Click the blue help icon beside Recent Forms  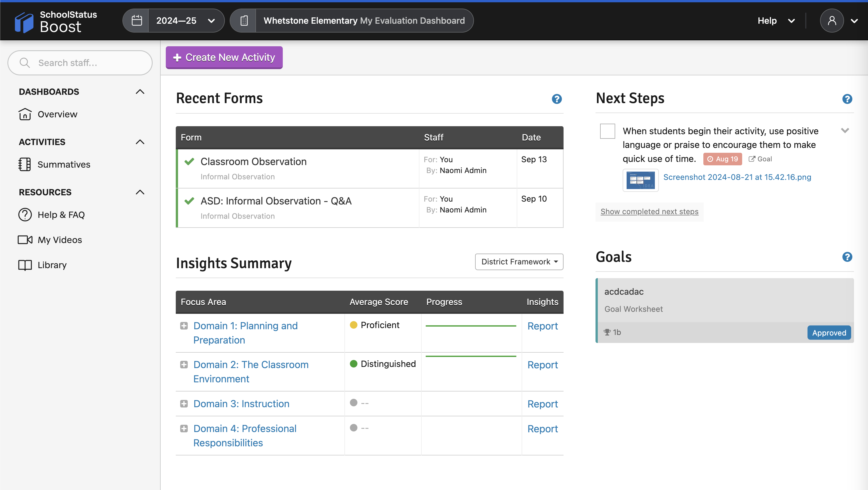point(557,99)
